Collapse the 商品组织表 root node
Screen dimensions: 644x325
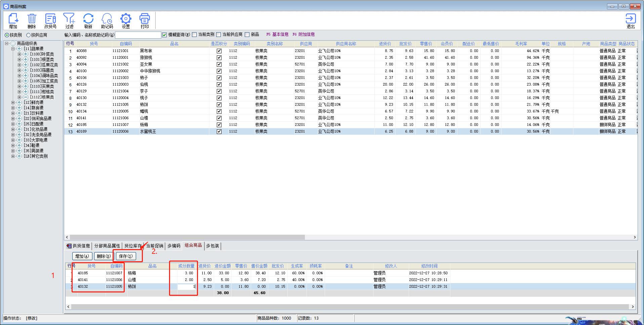point(7,43)
